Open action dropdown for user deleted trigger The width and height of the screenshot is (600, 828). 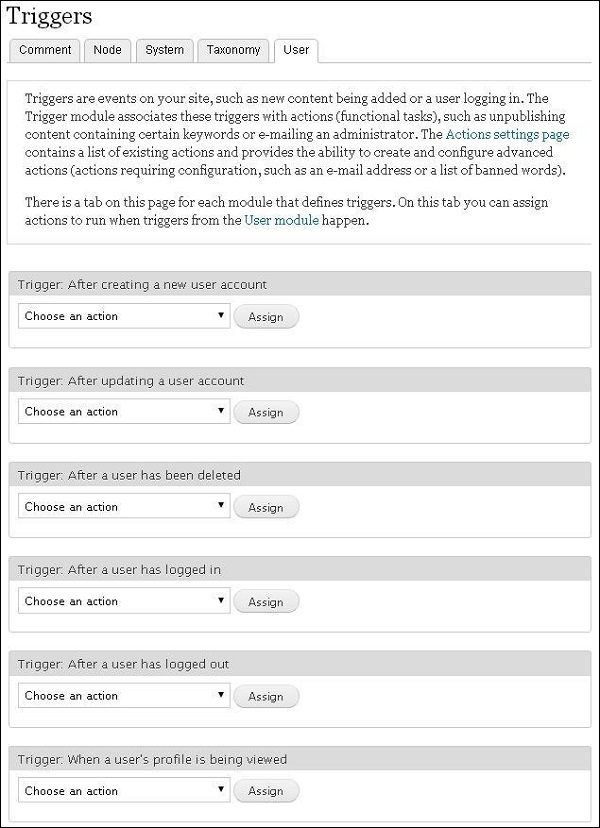click(122, 506)
